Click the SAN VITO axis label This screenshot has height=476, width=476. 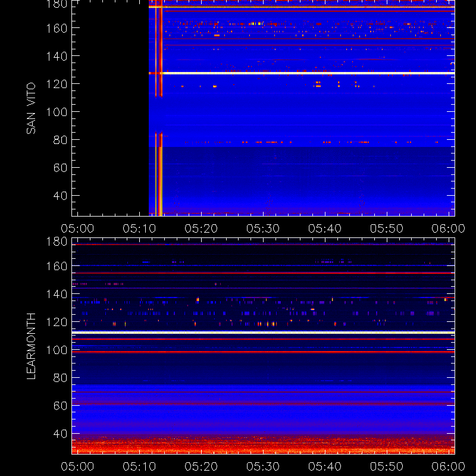tap(31, 108)
